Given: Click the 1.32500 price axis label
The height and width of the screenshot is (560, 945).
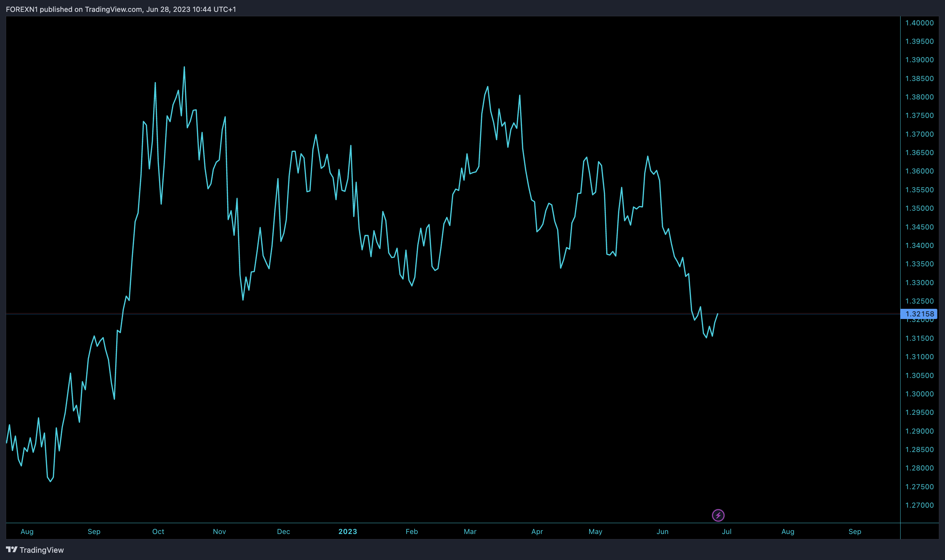Looking at the screenshot, I should (919, 301).
